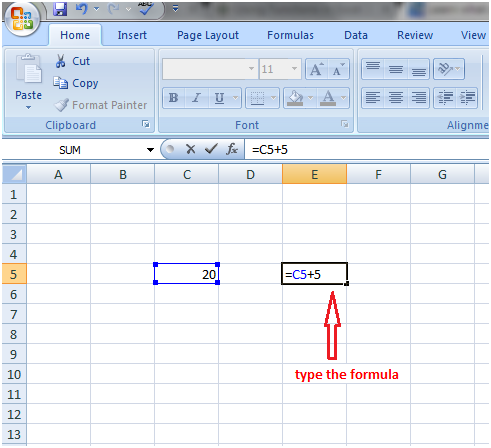Click Increase Font Size icon
Viewport: 491px width, 448px height.
[x=317, y=69]
